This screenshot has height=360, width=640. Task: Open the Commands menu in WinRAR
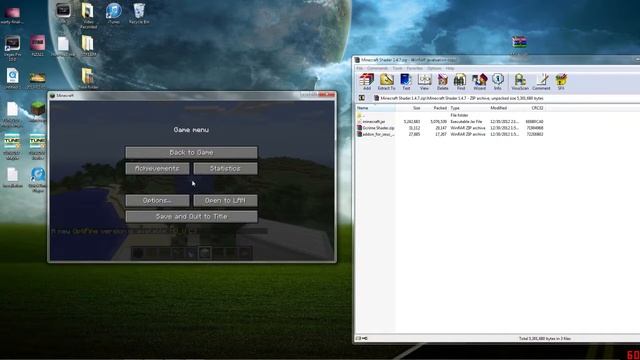(x=377, y=68)
